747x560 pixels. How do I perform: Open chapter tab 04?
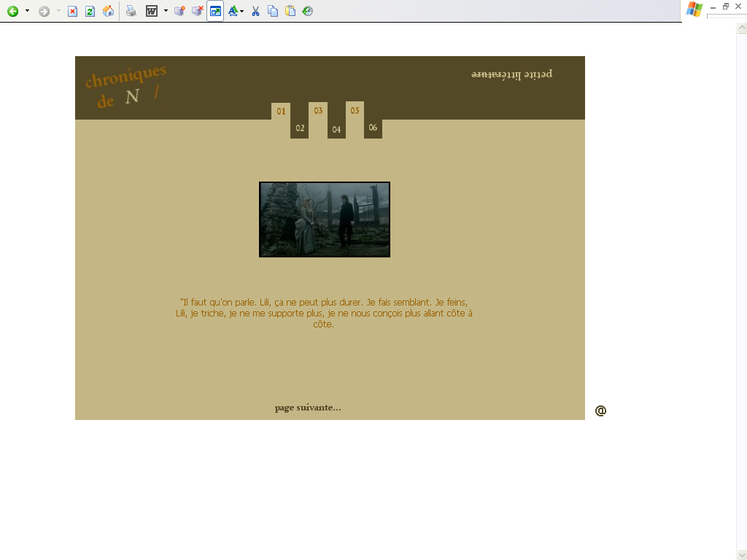[x=336, y=129]
